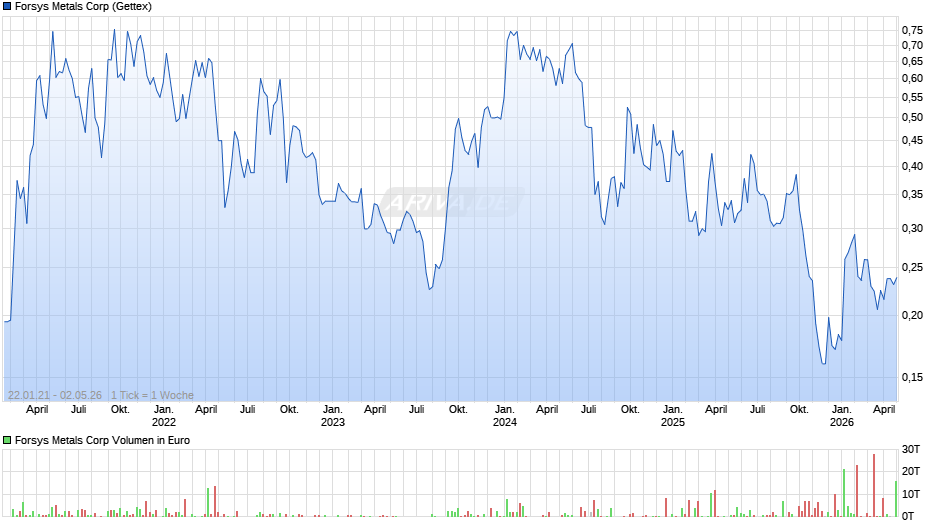Click the 0,30 price axis label
940x526 pixels.
point(912,228)
